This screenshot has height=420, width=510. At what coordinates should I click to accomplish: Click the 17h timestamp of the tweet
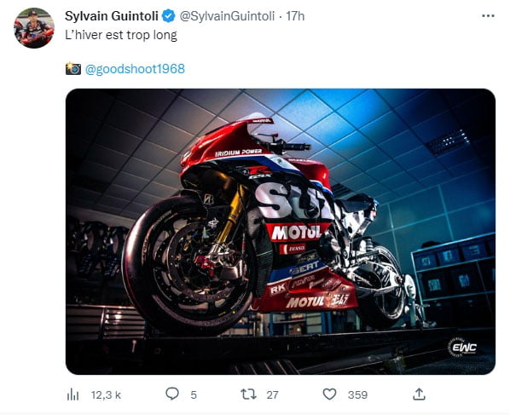[x=295, y=16]
